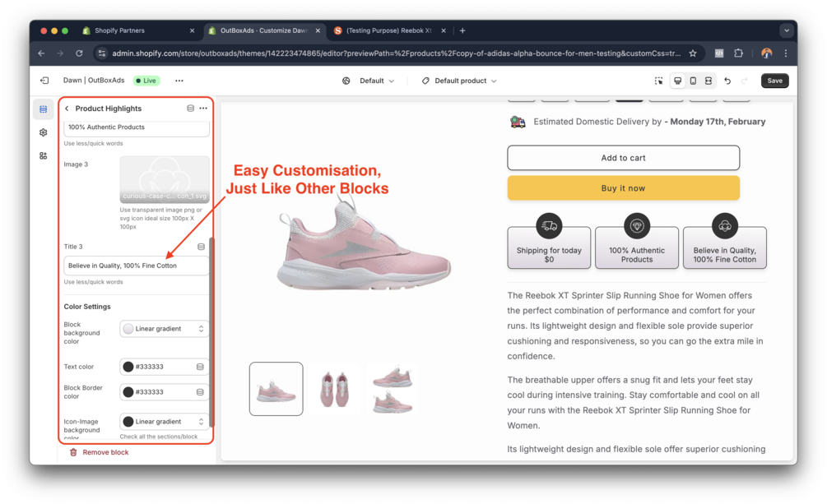Switch to Testing Purpose Reebok tab

click(x=388, y=30)
